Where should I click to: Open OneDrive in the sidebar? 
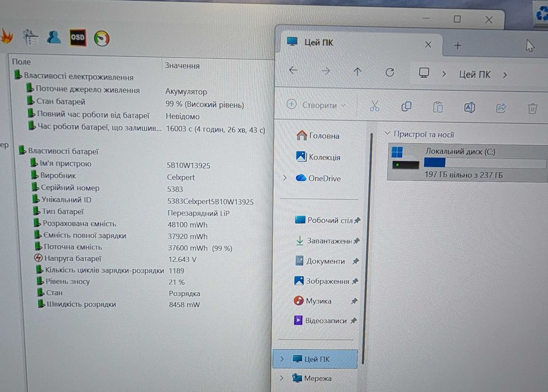click(x=318, y=178)
